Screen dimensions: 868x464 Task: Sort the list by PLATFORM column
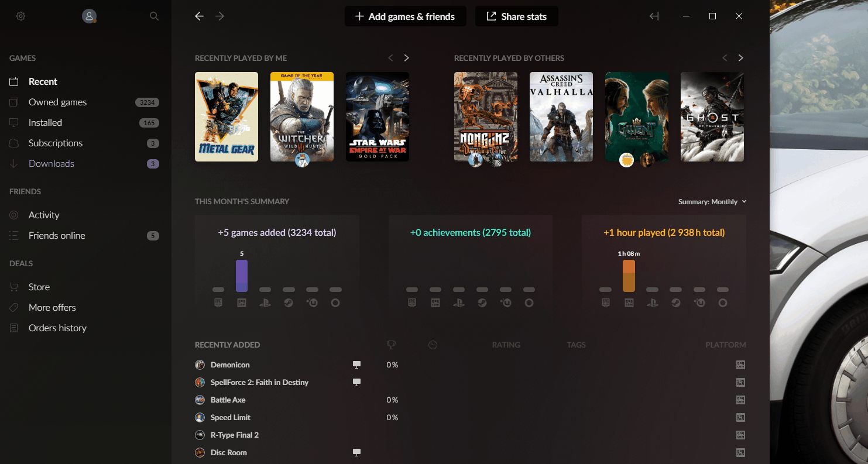(x=726, y=345)
